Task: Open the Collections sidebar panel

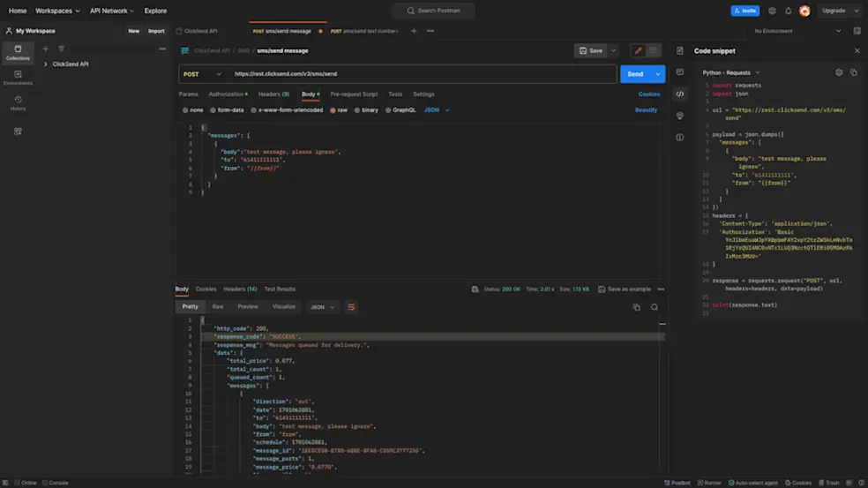Action: click(x=18, y=53)
